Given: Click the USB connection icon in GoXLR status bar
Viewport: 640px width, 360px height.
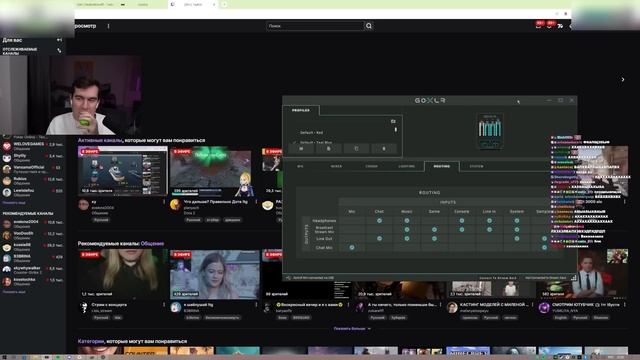Looking at the screenshot, I should (x=288, y=278).
